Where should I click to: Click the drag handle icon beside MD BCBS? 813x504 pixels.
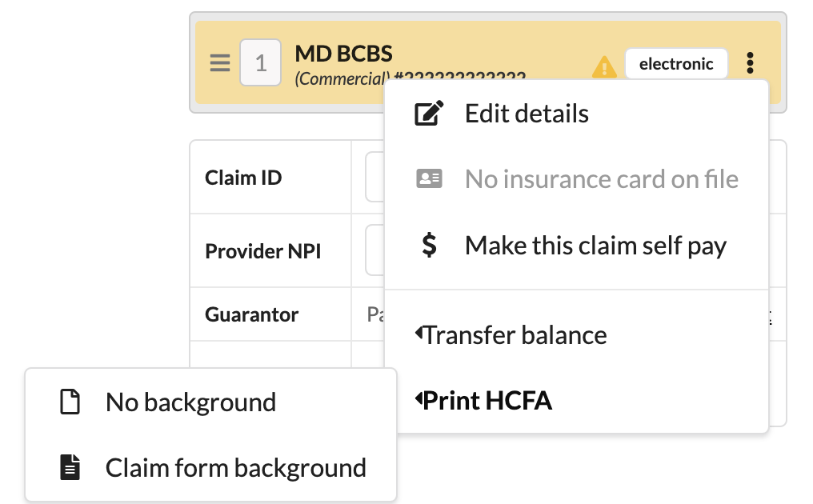tap(220, 63)
